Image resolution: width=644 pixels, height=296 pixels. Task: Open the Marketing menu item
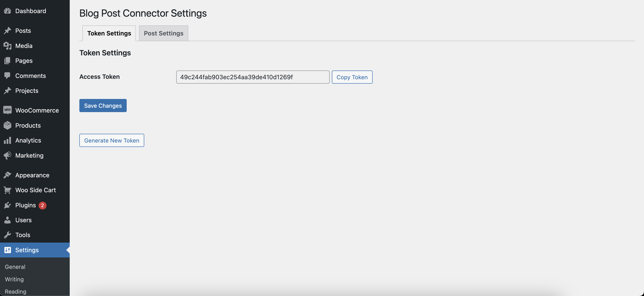(x=35, y=155)
